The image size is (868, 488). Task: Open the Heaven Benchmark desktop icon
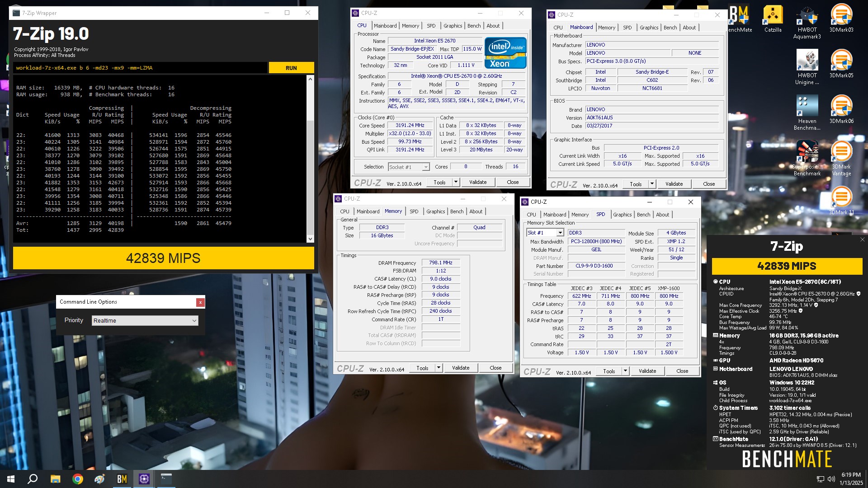(807, 113)
